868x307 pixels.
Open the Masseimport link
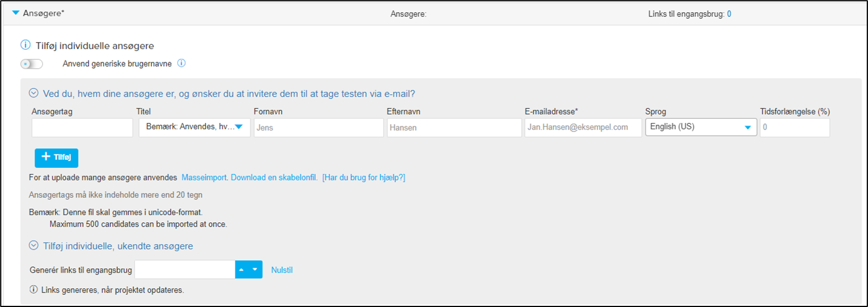click(x=205, y=178)
